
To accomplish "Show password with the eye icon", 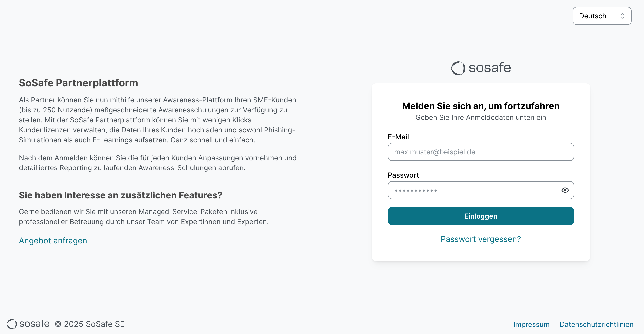I will 565,190.
